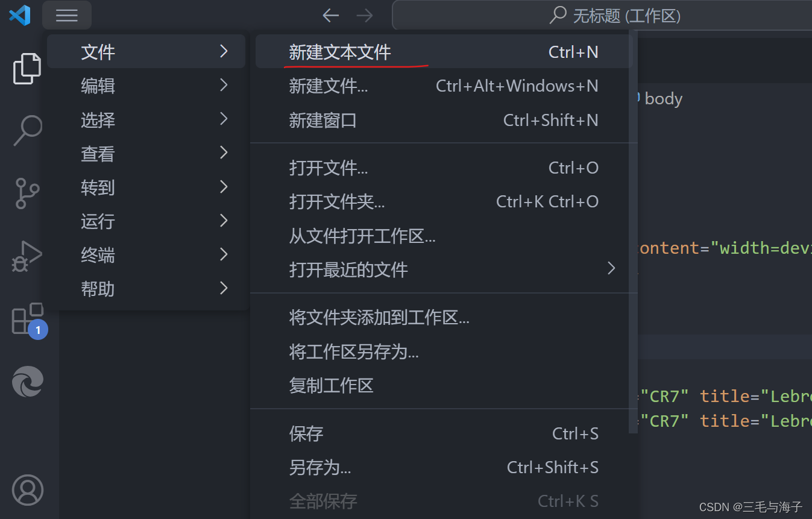812x519 pixels.
Task: Open the Search view icon
Action: coord(27,131)
